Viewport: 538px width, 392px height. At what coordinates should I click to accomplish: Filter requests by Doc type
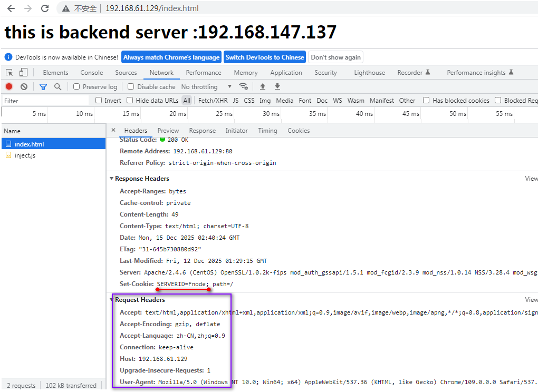tap(322, 101)
